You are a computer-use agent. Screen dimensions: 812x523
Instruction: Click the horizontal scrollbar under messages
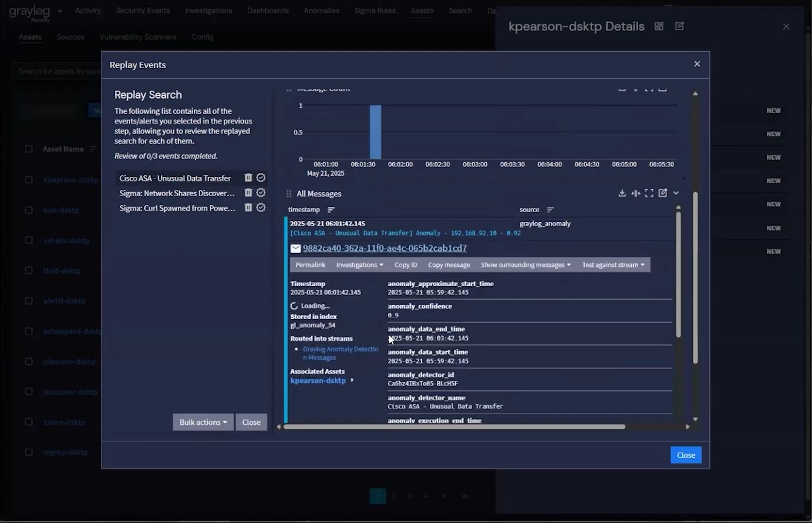(x=454, y=427)
